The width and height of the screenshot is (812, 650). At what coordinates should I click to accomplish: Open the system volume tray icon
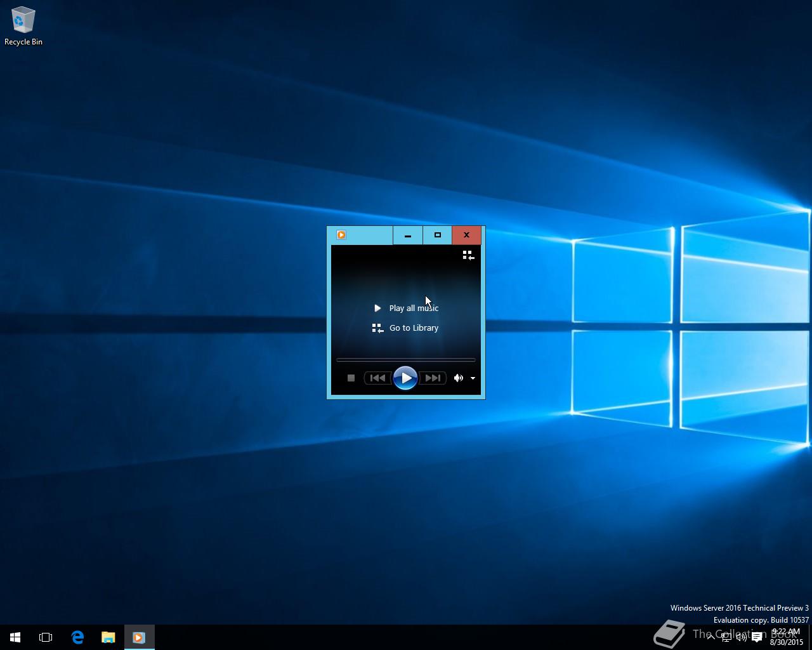[x=741, y=637]
